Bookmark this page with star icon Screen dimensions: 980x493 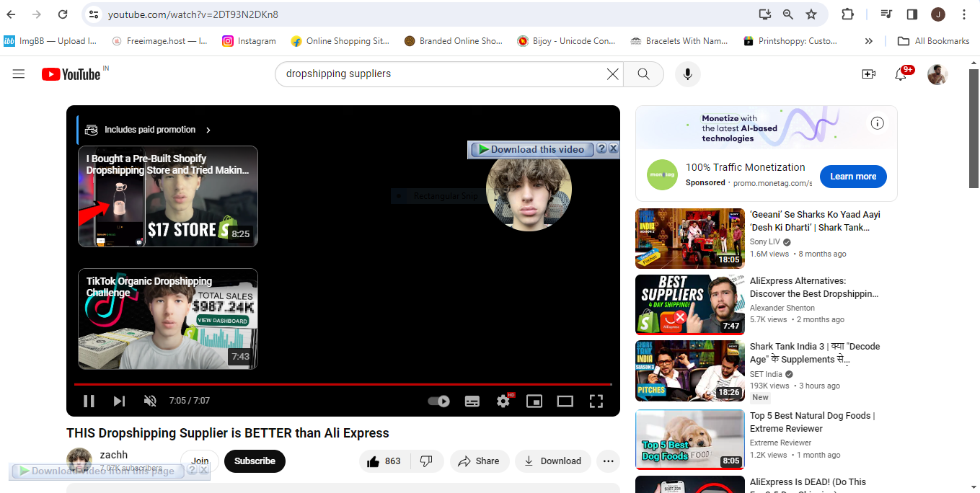point(811,14)
